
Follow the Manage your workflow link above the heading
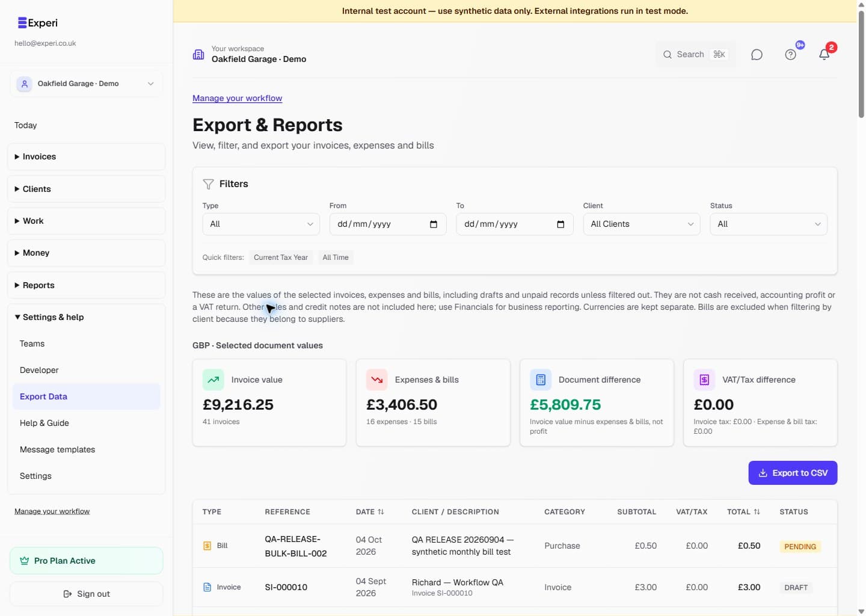237,98
